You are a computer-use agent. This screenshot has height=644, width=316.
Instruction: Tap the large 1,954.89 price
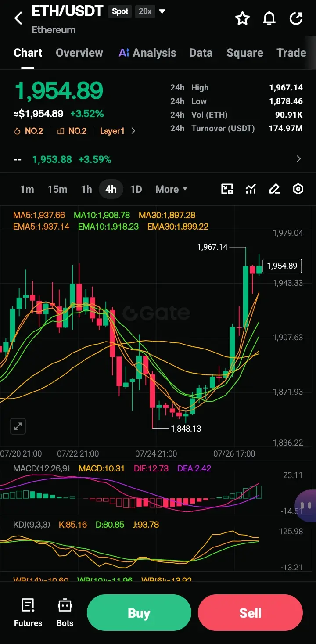[x=59, y=91]
